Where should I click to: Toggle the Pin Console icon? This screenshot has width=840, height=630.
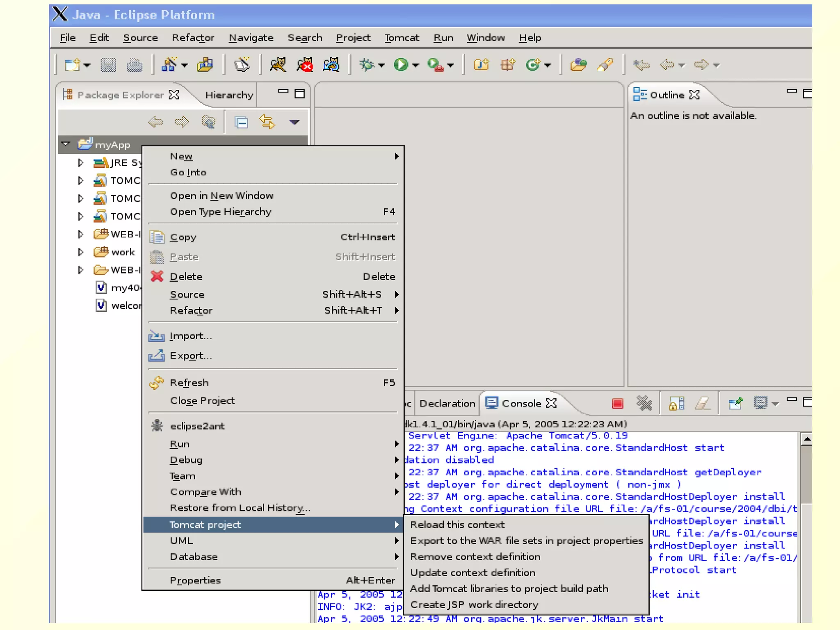(735, 404)
